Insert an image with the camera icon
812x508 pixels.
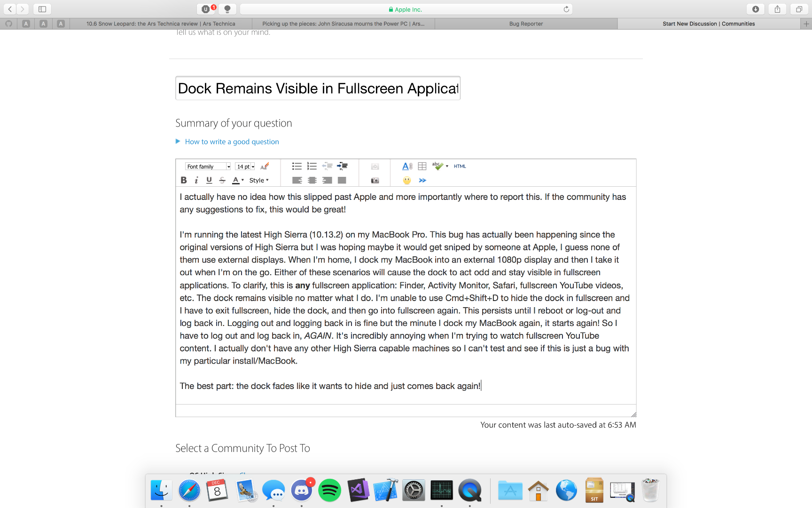375,180
